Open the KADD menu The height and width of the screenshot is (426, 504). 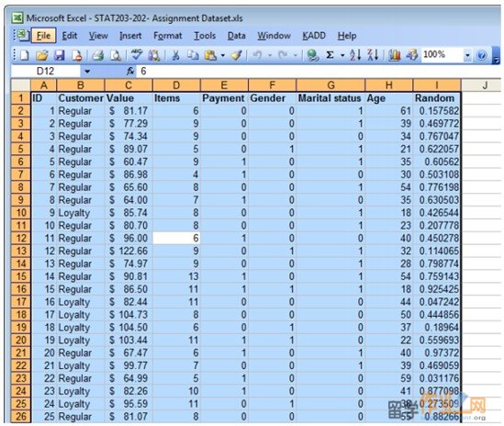314,36
